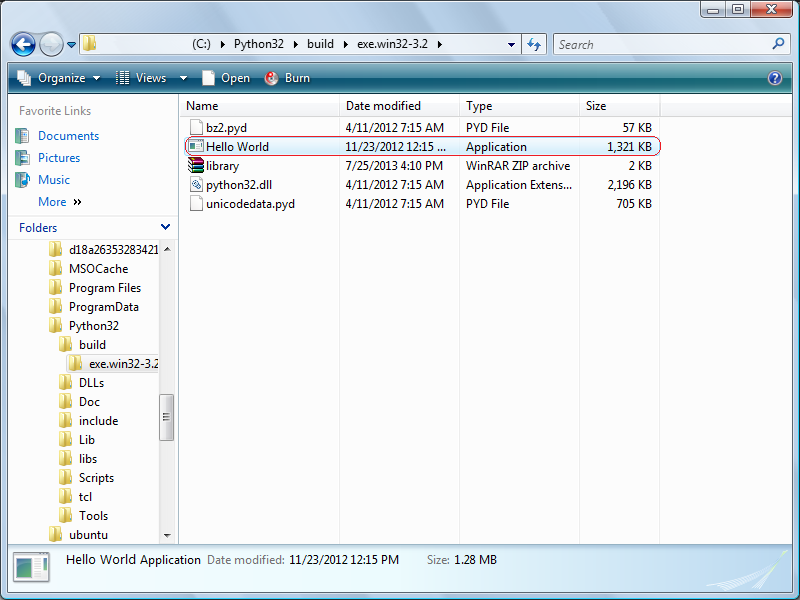Expand the Python32 breadcrumb arrow
This screenshot has height=600, width=800.
pyautogui.click(x=296, y=44)
